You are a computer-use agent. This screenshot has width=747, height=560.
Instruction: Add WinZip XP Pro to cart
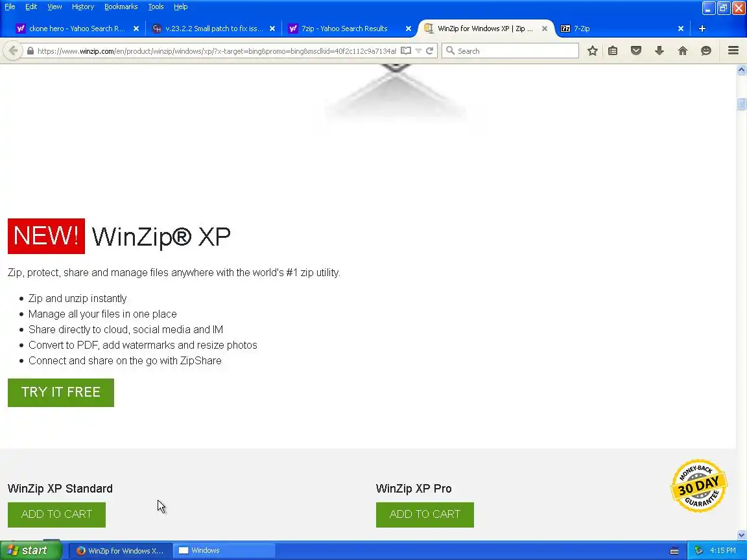425,515
